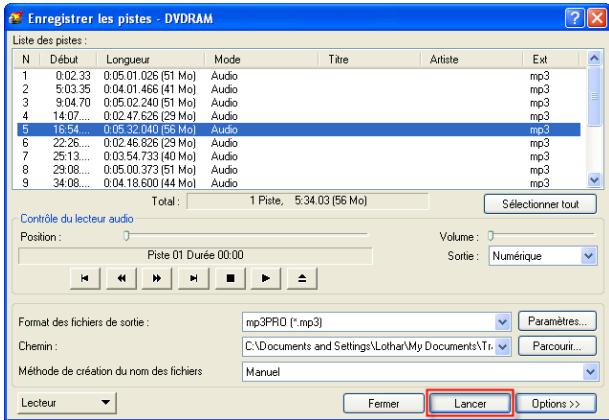The height and width of the screenshot is (420, 609).
Task: Close the Enregistrer les pistes dialog
Action: [597, 18]
